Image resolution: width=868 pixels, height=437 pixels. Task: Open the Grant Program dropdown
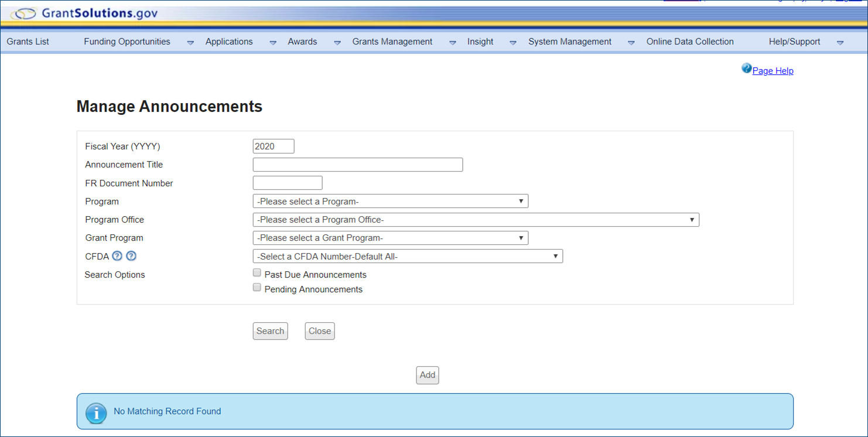coord(390,238)
